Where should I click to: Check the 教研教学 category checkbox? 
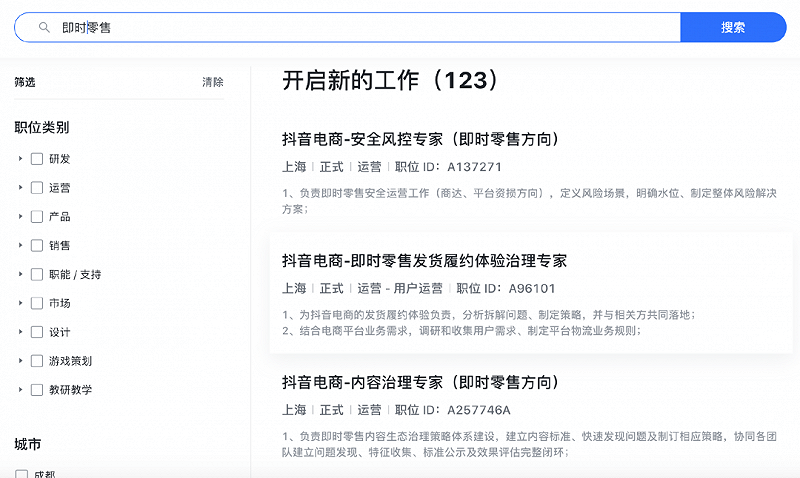tap(37, 390)
